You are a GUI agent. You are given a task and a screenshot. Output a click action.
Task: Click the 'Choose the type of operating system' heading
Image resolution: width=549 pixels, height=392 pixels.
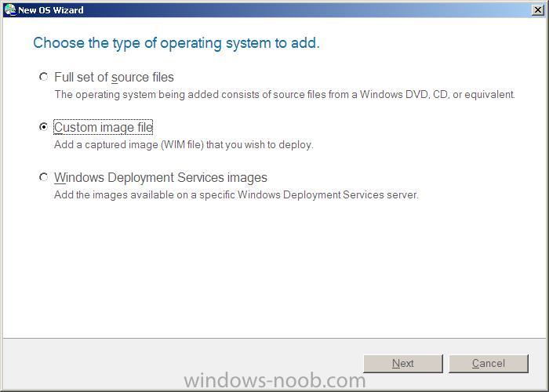click(x=176, y=43)
